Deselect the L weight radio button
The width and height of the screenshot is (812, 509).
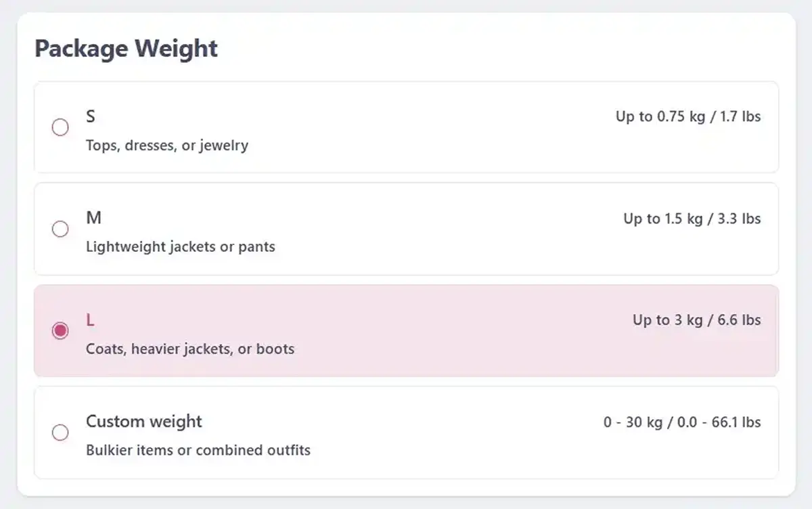[x=61, y=330]
